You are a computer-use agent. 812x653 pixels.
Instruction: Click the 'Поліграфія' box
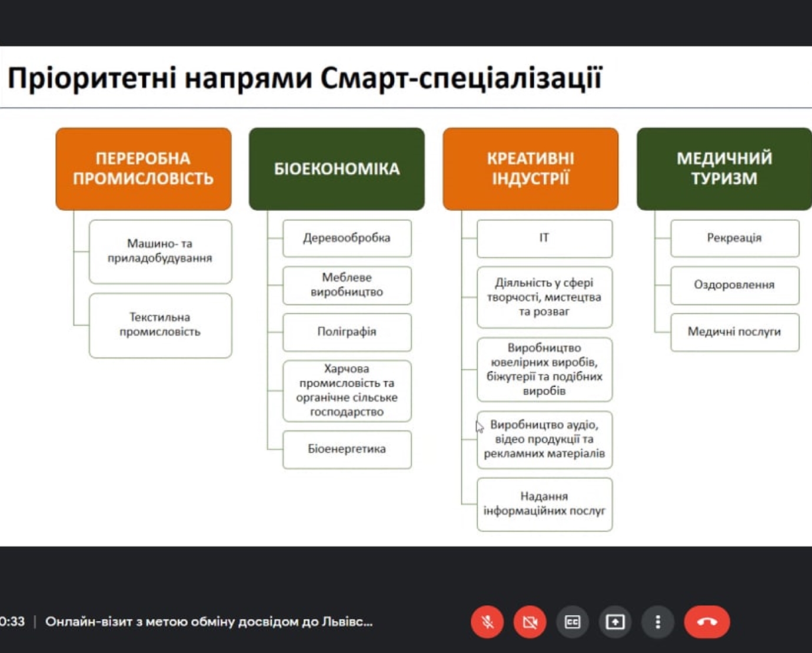(347, 332)
